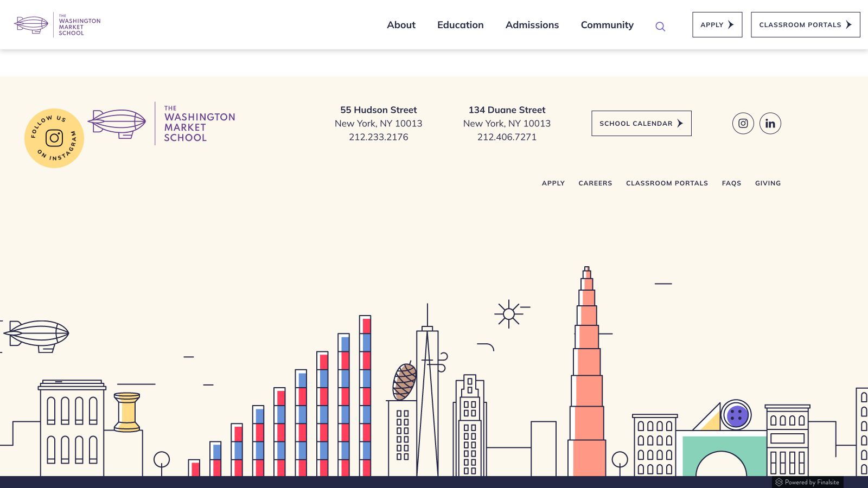Open the About menu
The width and height of the screenshot is (868, 488).
(x=401, y=25)
